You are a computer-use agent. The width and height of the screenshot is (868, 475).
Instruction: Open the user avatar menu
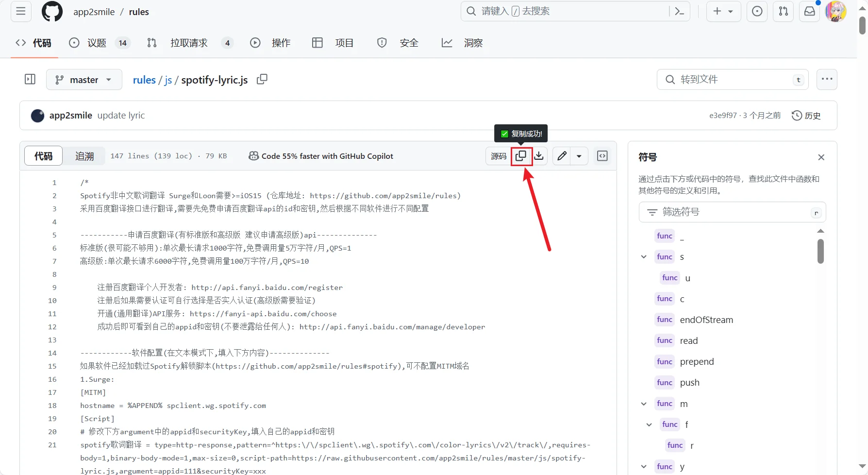click(836, 11)
